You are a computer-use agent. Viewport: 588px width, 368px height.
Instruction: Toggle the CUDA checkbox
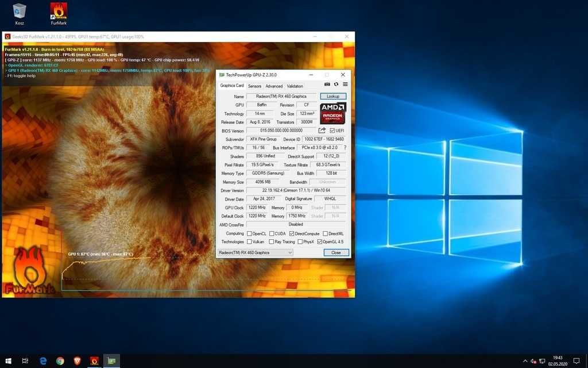point(272,233)
